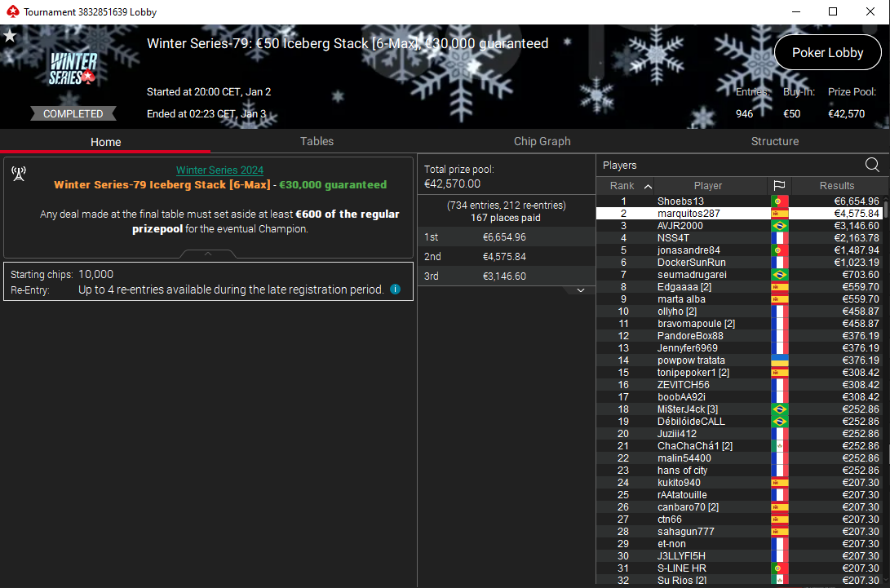The width and height of the screenshot is (890, 588).
Task: Sort by the Results column header
Action: [837, 186]
